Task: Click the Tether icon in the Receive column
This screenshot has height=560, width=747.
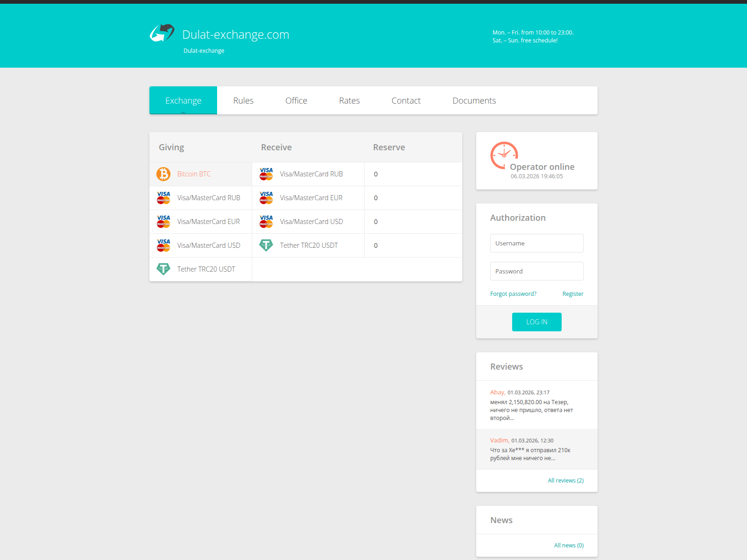Action: pos(266,245)
